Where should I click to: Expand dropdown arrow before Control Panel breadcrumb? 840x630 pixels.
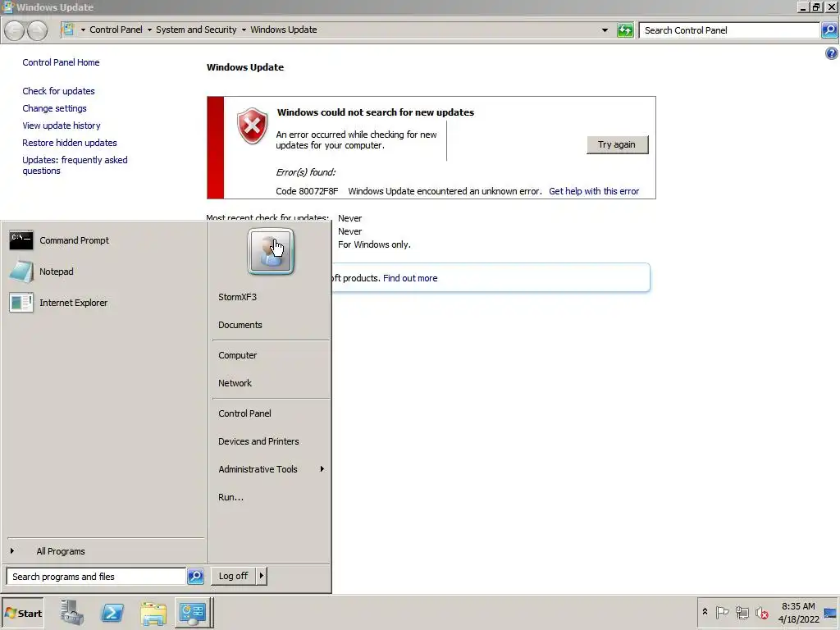(83, 30)
